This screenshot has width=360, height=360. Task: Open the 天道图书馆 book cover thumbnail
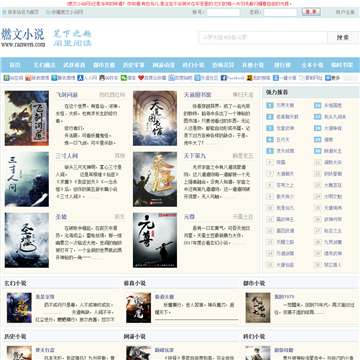coord(155,118)
